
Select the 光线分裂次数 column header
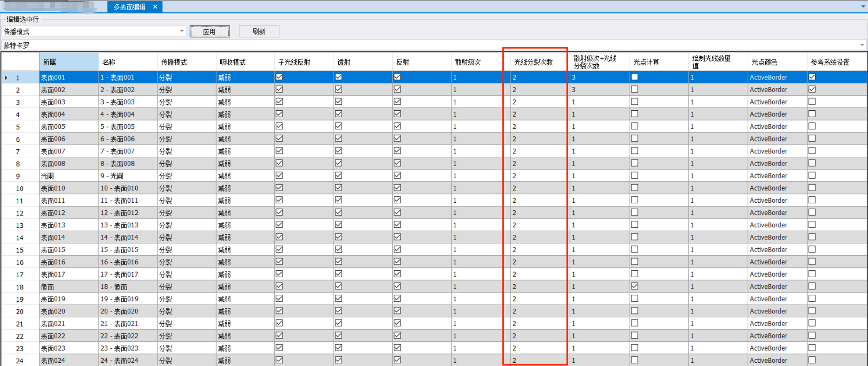coord(533,62)
